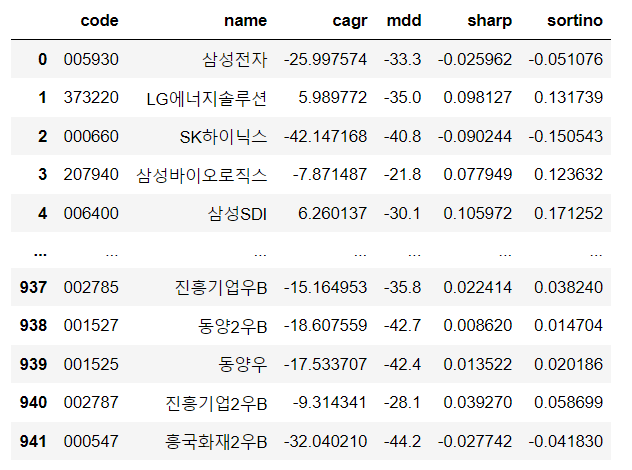Click name cell 삼성전자
The width and height of the screenshot is (632, 470).
pos(235,60)
